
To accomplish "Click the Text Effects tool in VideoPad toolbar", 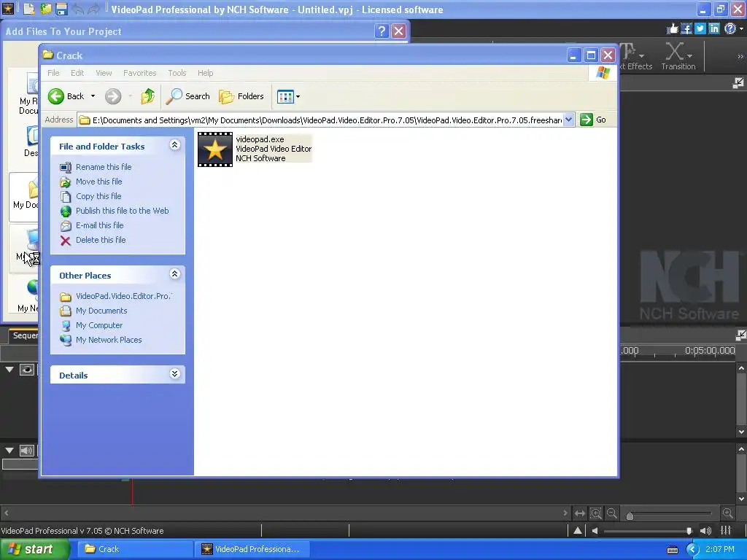I will tap(636, 56).
